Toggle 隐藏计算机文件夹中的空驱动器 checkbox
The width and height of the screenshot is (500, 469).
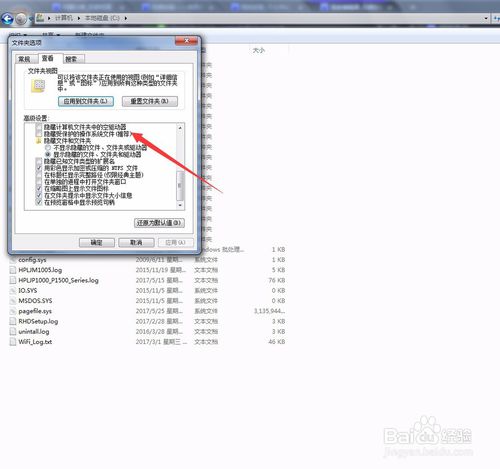point(39,127)
